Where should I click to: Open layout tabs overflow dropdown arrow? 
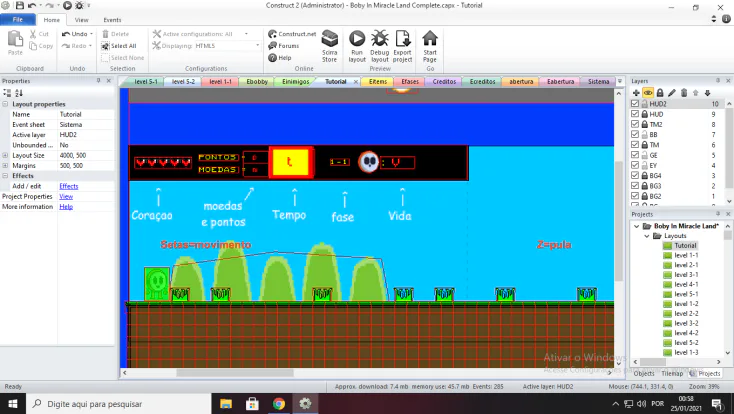click(x=620, y=81)
